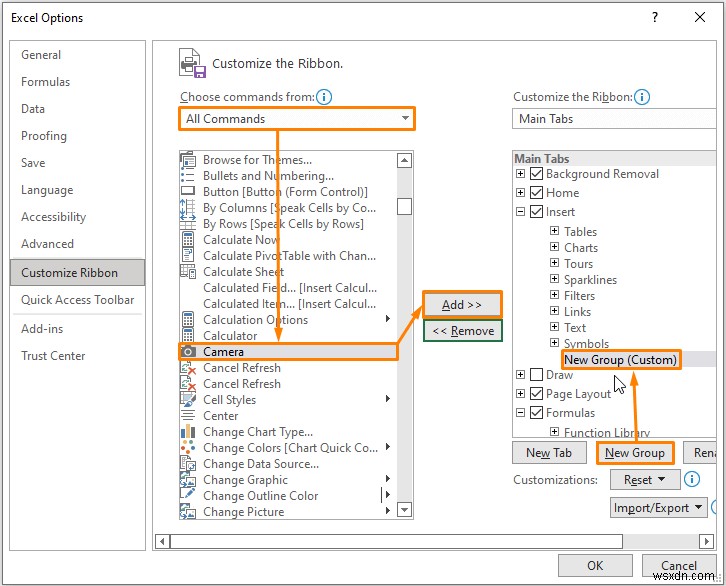Expand the Sparklines group

coord(554,279)
